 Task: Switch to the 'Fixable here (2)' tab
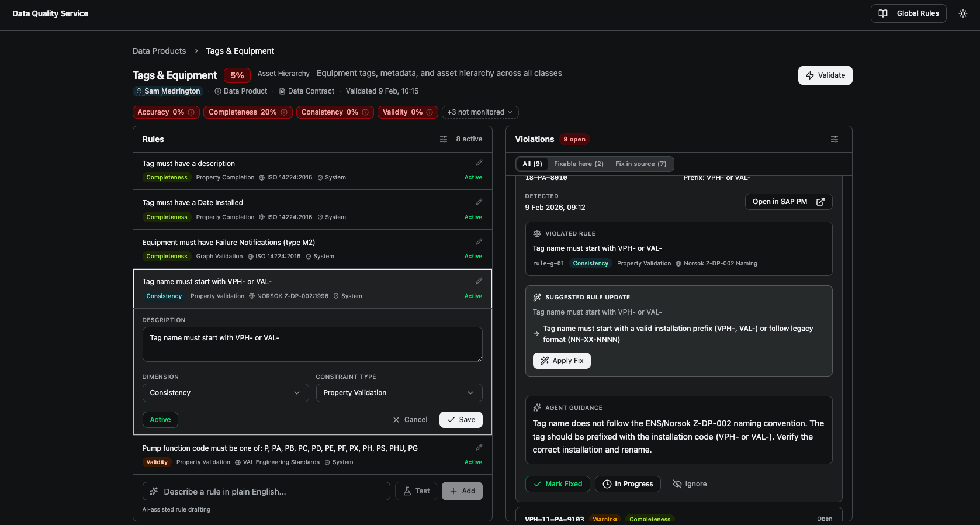click(579, 164)
